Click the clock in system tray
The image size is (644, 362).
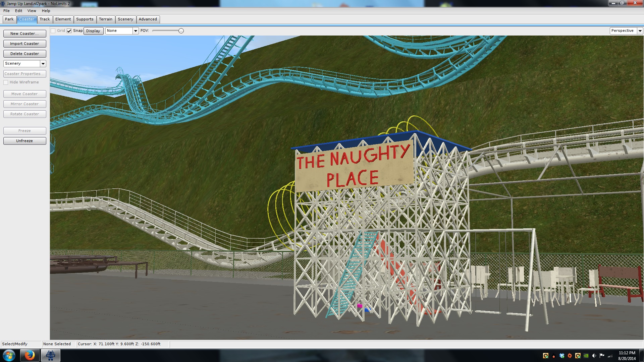627,356
